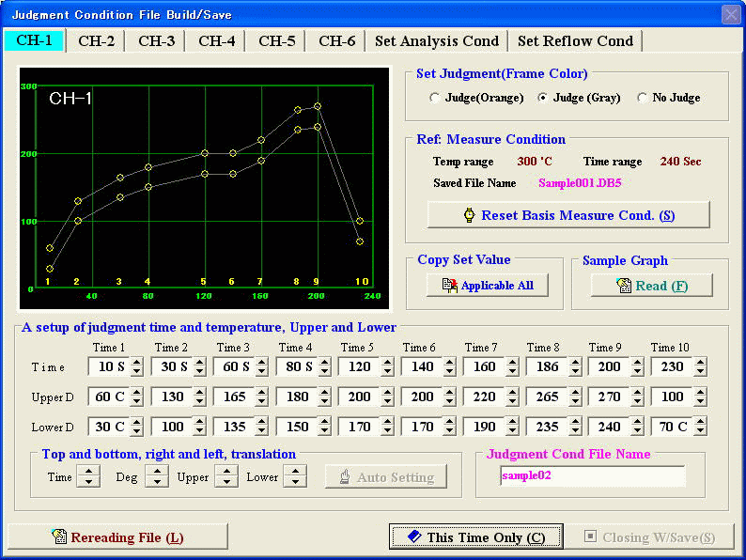Click the Read (F) sample graph icon
This screenshot has height=560, width=746.
624,286
